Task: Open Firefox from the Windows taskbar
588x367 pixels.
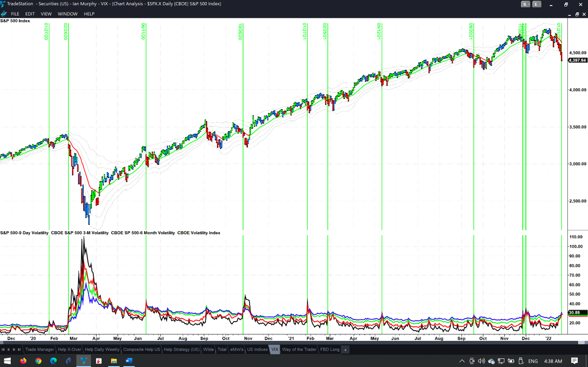Action: 23,361
